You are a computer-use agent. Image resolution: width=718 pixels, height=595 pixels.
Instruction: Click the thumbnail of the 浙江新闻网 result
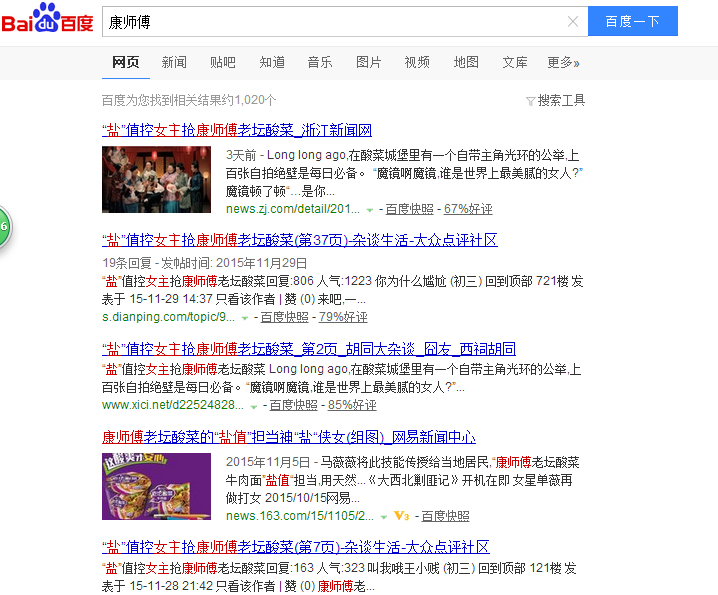coord(156,180)
